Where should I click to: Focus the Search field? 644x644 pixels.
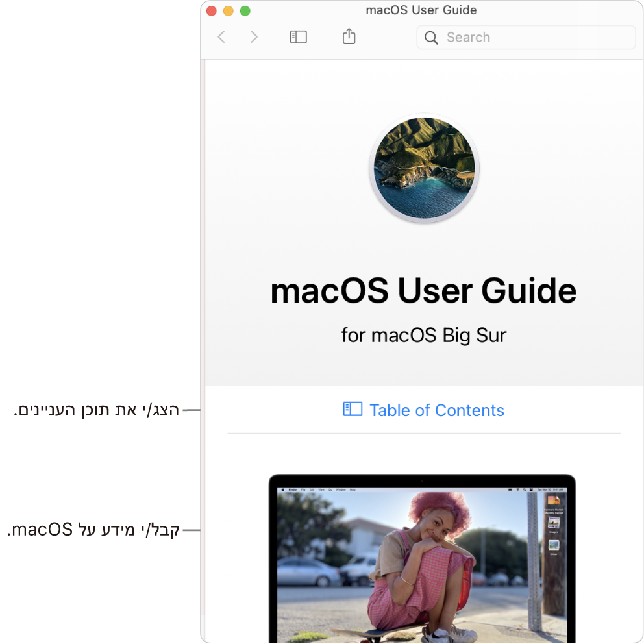pyautogui.click(x=526, y=38)
